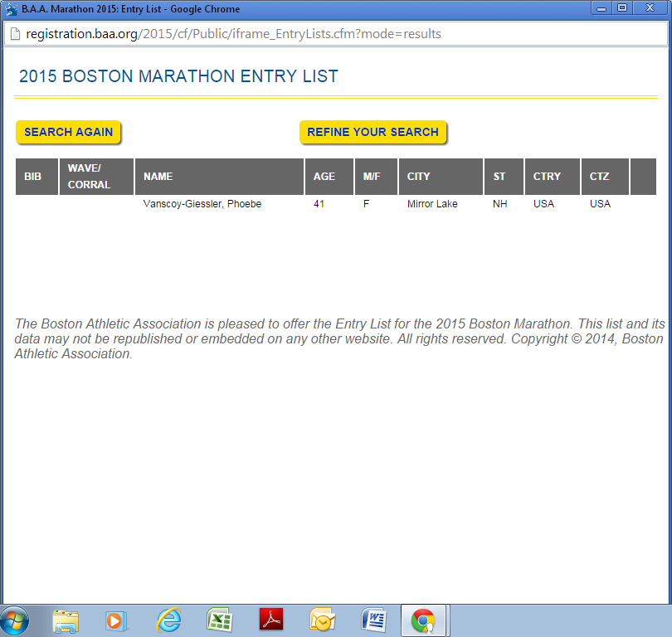Click the SEARCH AGAIN button
The image size is (672, 637).
pos(69,132)
